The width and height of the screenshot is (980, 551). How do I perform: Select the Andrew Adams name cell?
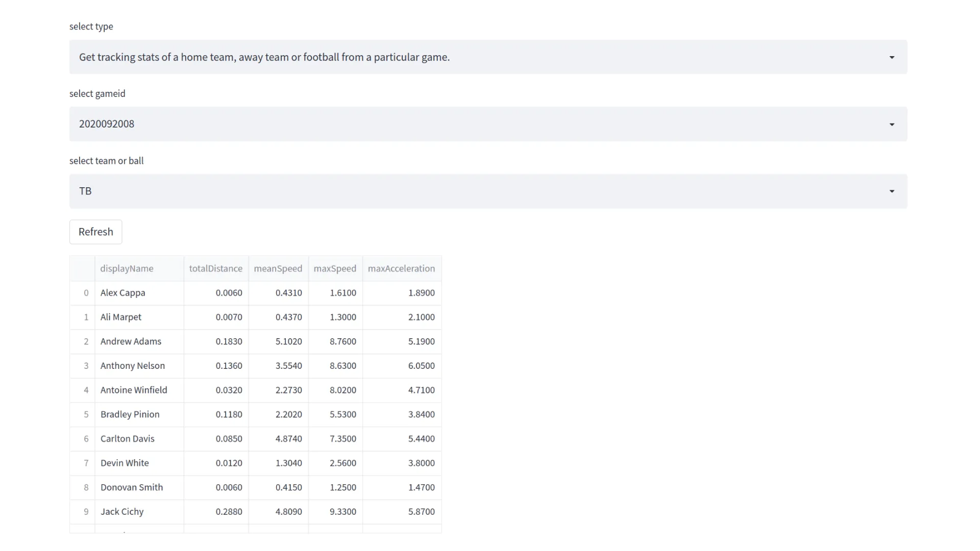[x=131, y=341]
